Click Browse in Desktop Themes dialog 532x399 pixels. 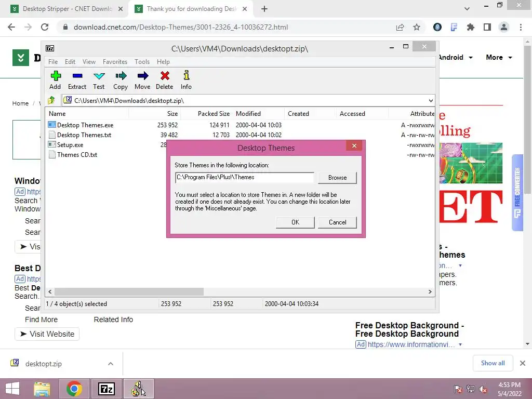[337, 178]
